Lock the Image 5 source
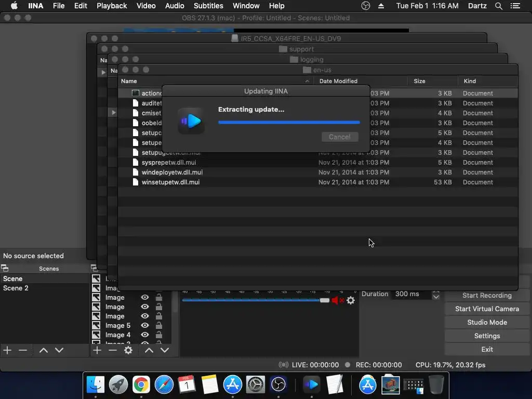This screenshot has width=532, height=399. [158, 325]
